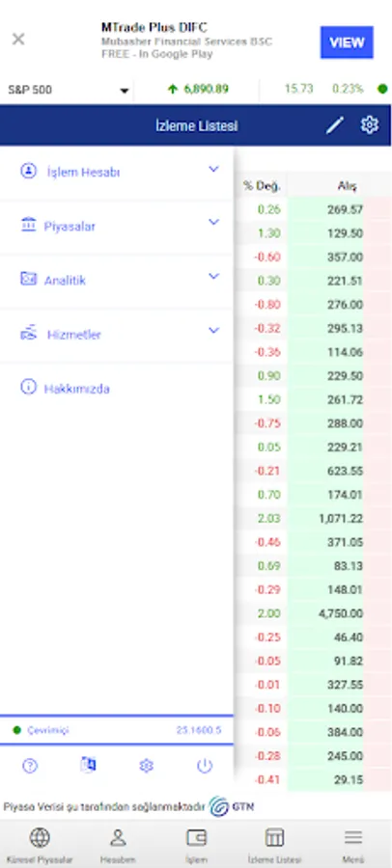Click the Analitik chart icon
The width and height of the screenshot is (392, 868).
pos(28,279)
